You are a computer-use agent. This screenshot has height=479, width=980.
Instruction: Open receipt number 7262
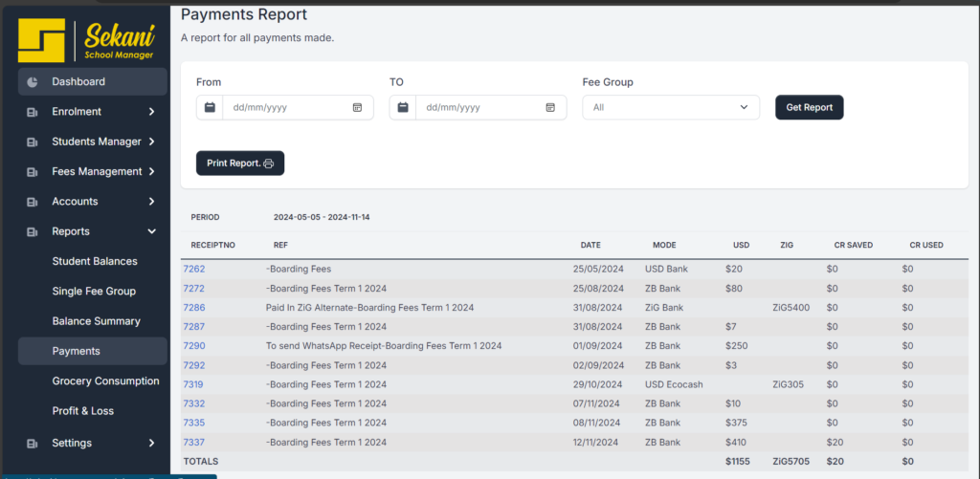click(x=193, y=270)
